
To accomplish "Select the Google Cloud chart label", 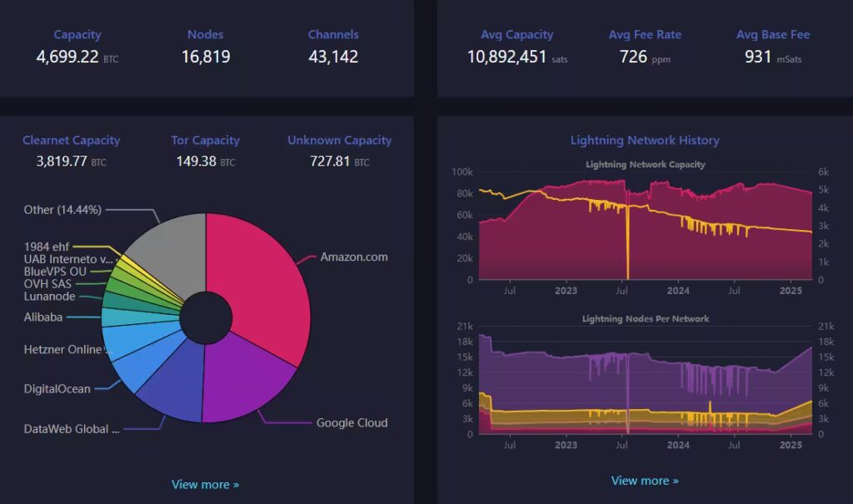I will click(x=352, y=422).
